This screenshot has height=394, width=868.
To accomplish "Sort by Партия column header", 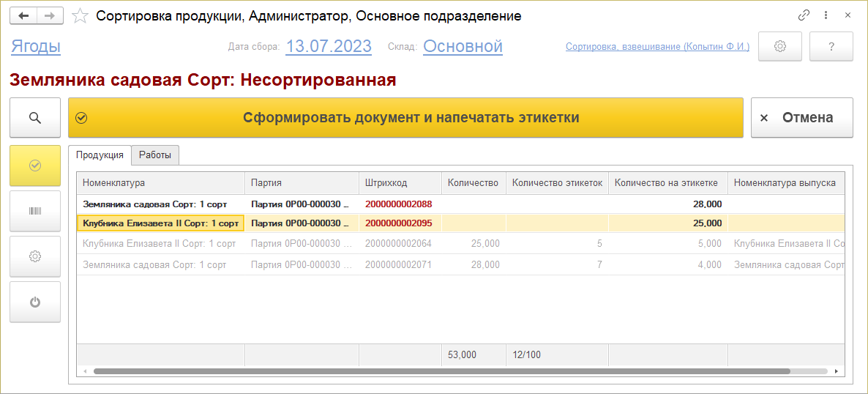I will 302,183.
